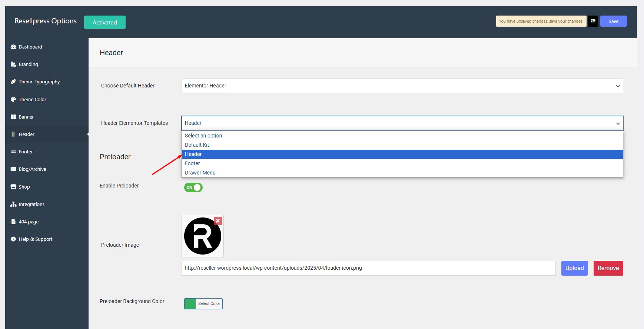Click the Theme Typography pen icon

pyautogui.click(x=13, y=82)
